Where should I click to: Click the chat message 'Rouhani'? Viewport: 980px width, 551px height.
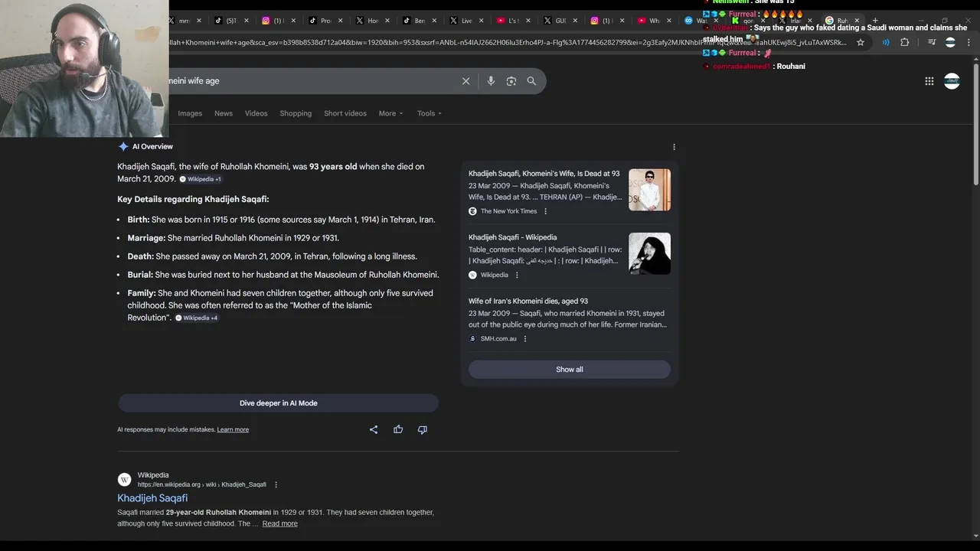[791, 67]
